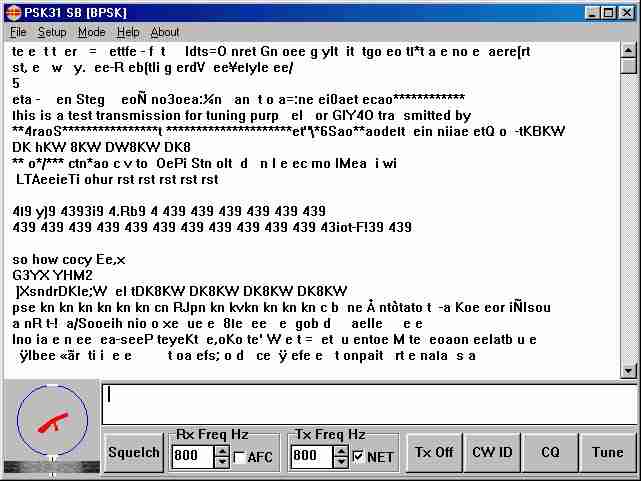Image resolution: width=641 pixels, height=481 pixels.
Task: Open the Help menu
Action: pyautogui.click(x=128, y=32)
